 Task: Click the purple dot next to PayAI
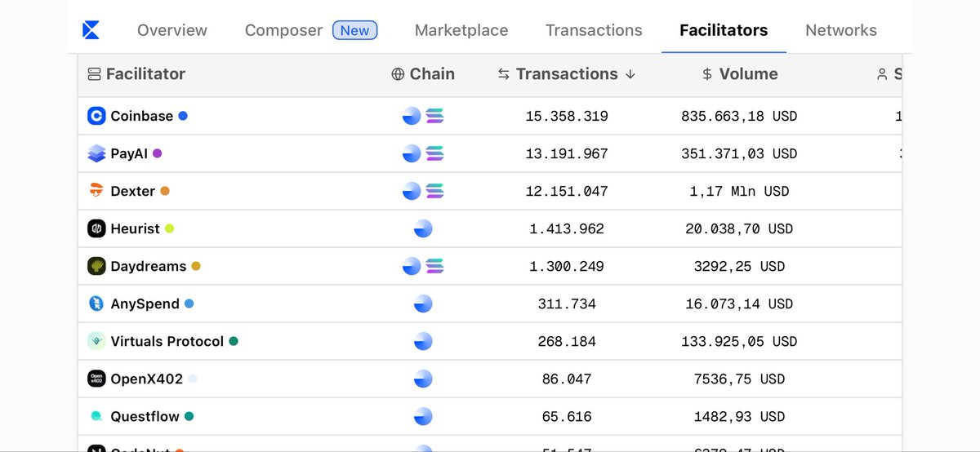[x=157, y=153]
